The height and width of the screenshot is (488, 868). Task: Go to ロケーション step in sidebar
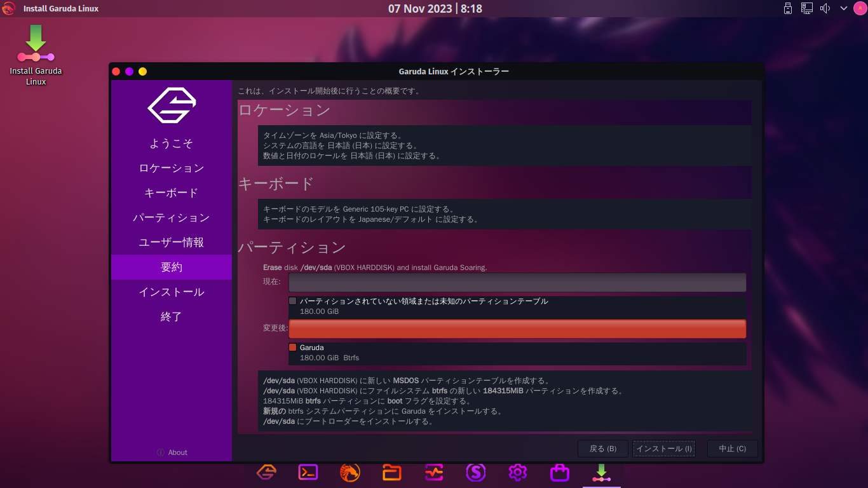pos(172,168)
